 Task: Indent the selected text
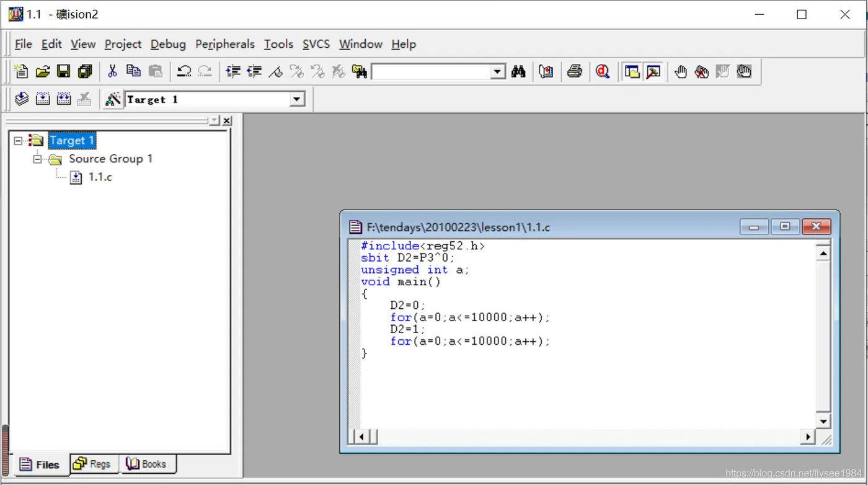point(233,71)
